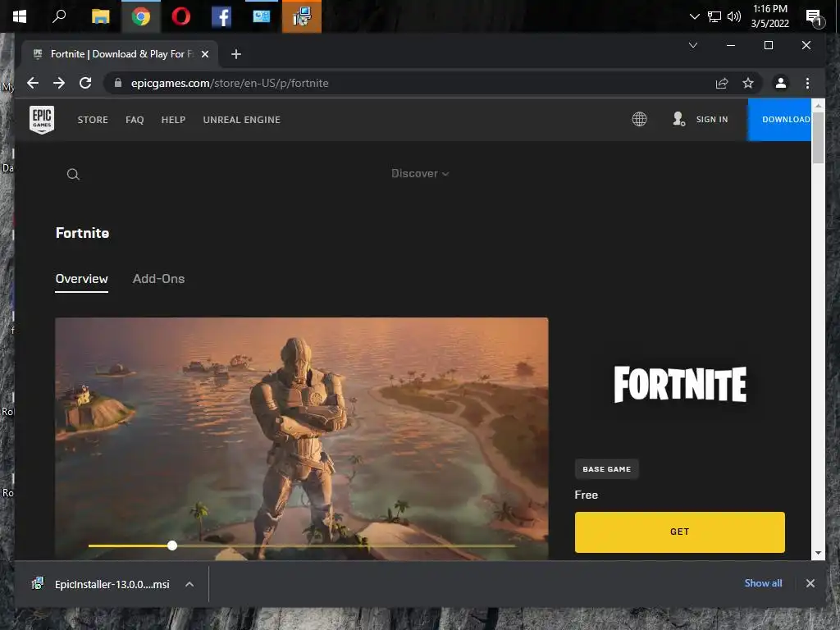Click the Fortnite trailer image
This screenshot has width=840, height=630.
point(302,439)
